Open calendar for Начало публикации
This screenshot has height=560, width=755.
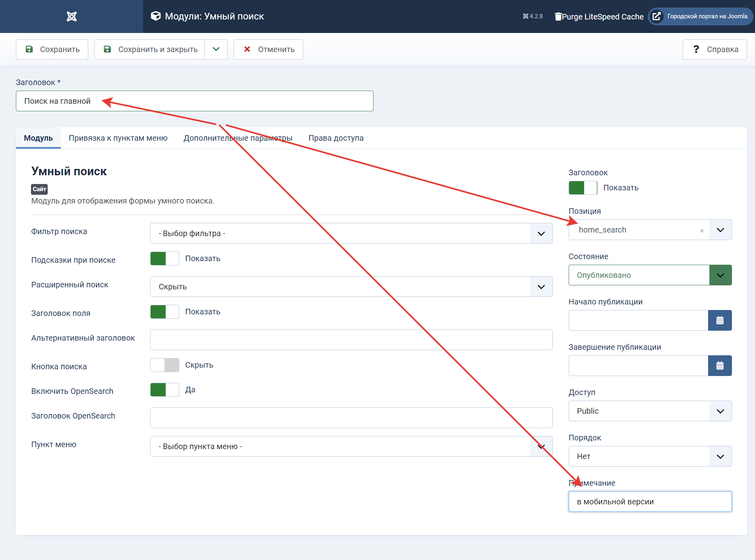(x=720, y=320)
